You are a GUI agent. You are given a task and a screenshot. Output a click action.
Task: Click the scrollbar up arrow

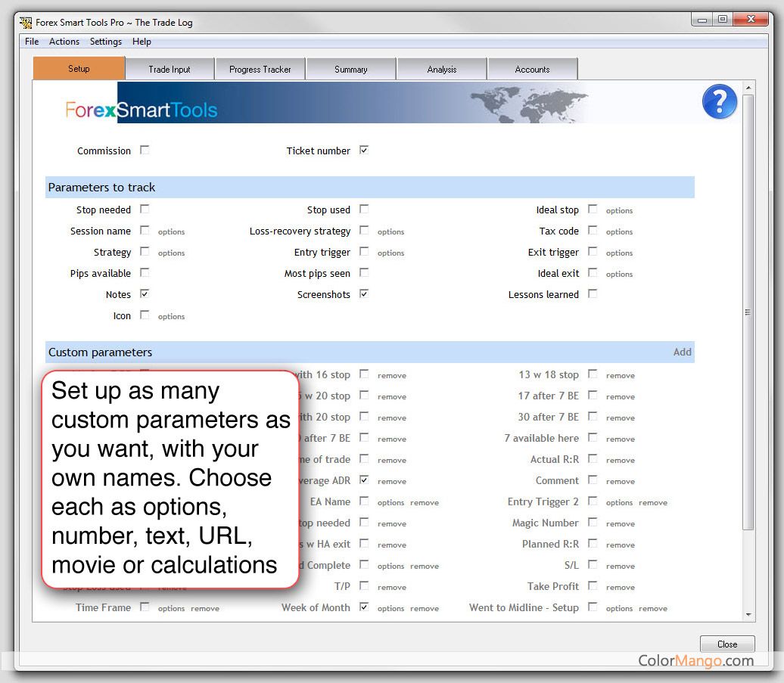pos(748,88)
